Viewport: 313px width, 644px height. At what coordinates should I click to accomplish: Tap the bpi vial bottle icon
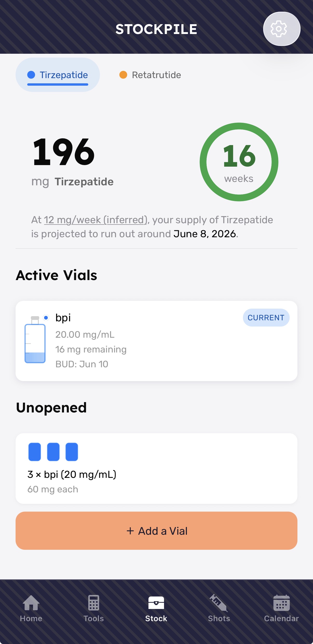(x=35, y=340)
